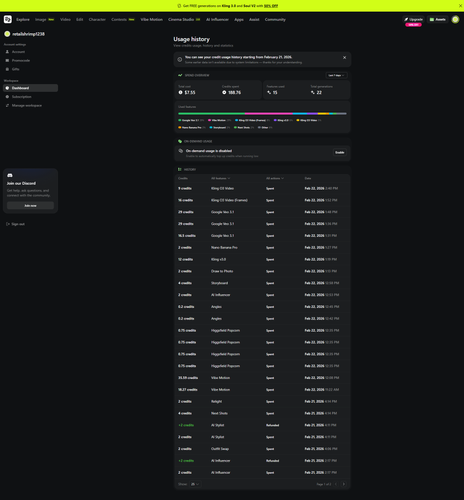
Task: Click the green segment of the used features bar
Action: coord(212,114)
